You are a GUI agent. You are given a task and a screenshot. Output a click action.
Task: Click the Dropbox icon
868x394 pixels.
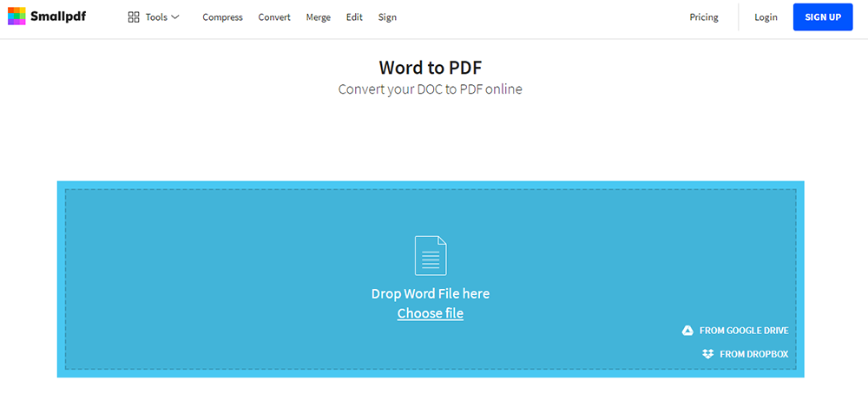[x=707, y=354]
